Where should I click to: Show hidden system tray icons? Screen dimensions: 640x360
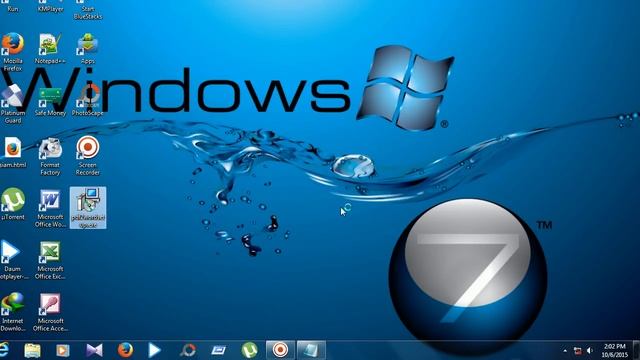pos(565,351)
